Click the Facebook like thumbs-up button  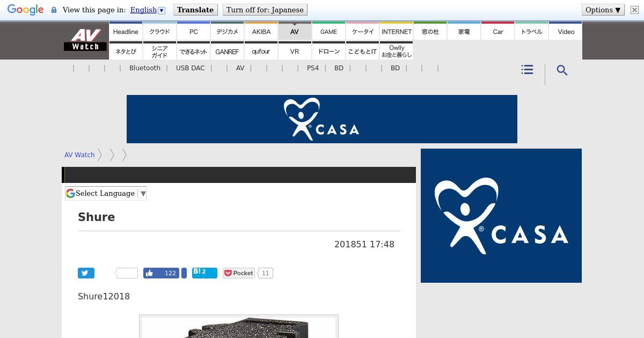(x=161, y=273)
